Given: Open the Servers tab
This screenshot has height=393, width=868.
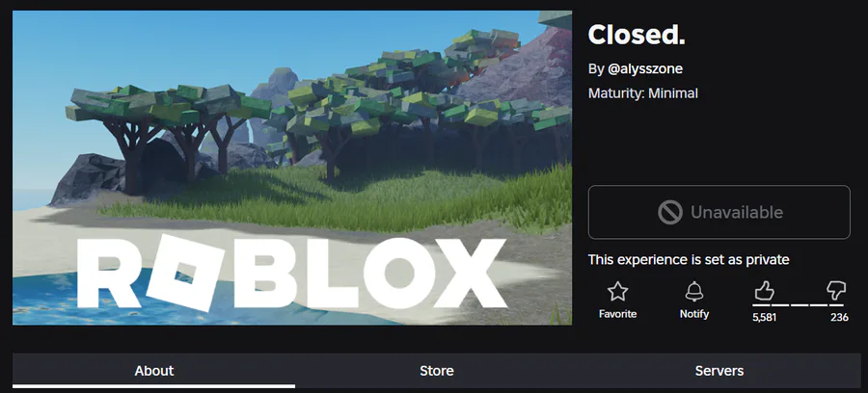Looking at the screenshot, I should (x=719, y=370).
